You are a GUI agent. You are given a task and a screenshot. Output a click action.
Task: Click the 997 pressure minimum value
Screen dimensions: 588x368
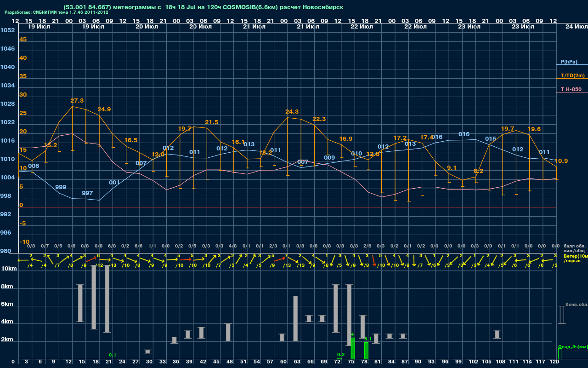coord(87,193)
